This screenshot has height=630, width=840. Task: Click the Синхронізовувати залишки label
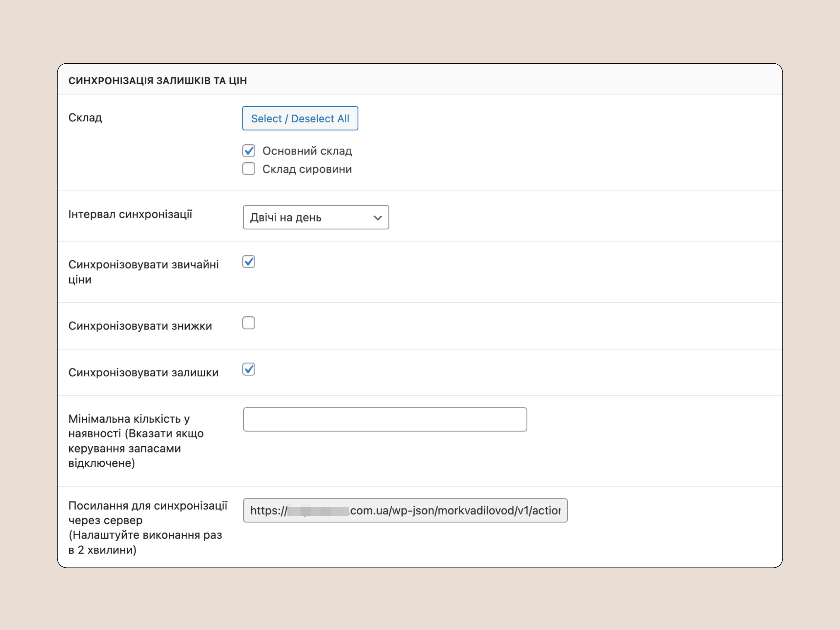pos(143,372)
